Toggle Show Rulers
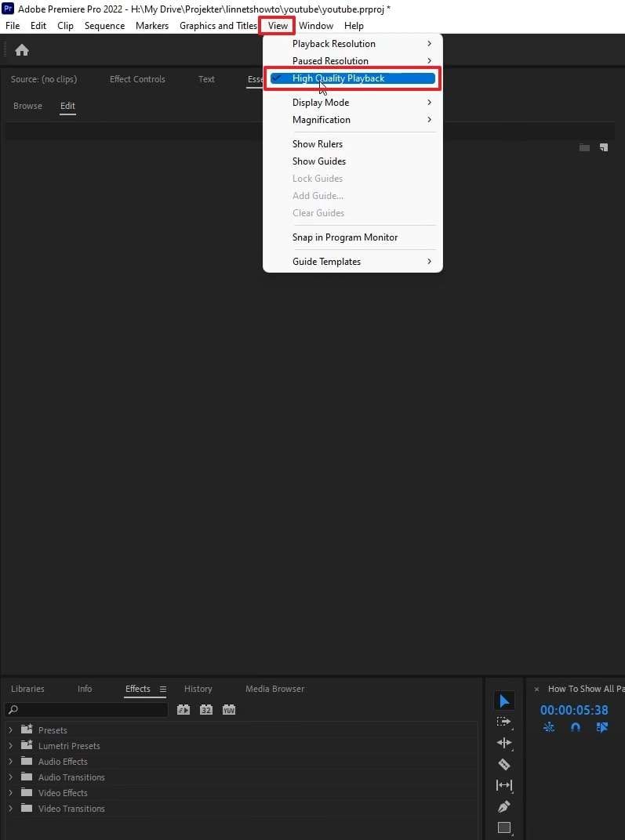625x840 pixels. (x=353, y=144)
